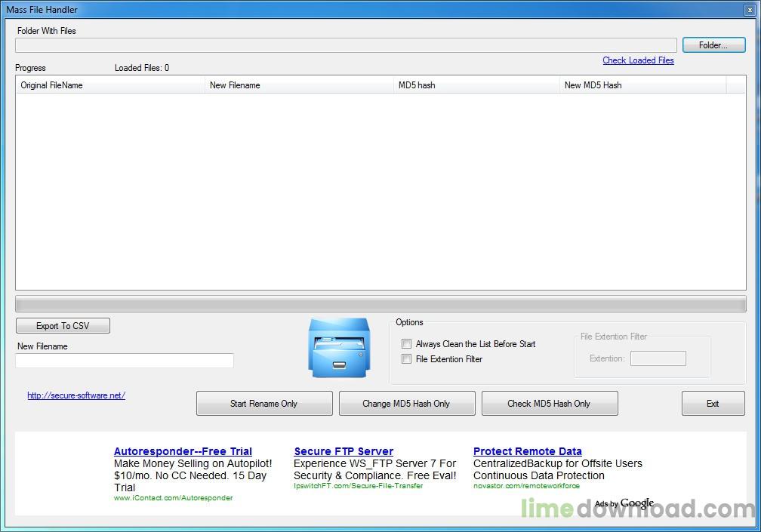Image resolution: width=761 pixels, height=532 pixels.
Task: Click Check MD5 Hash Only button
Action: tap(550, 404)
